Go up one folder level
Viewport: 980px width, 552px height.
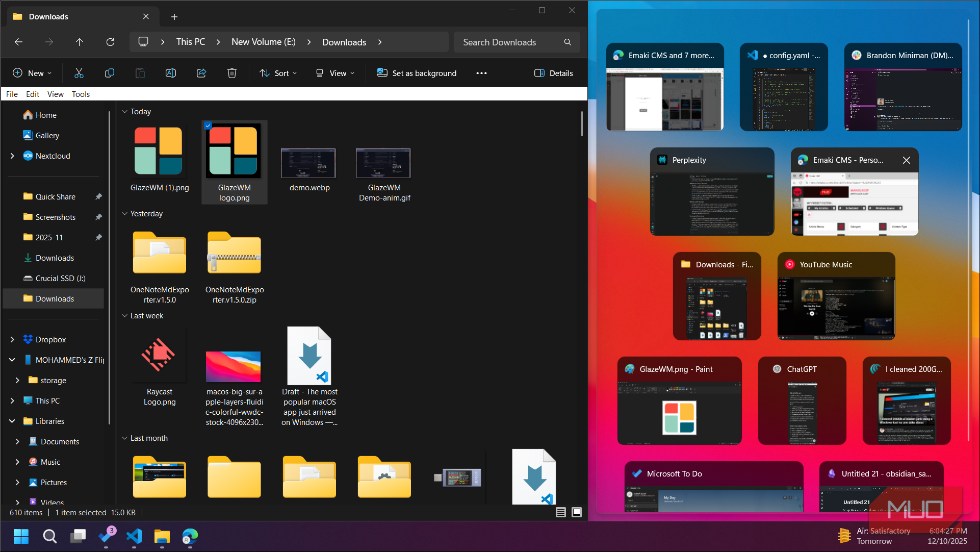[x=80, y=42]
